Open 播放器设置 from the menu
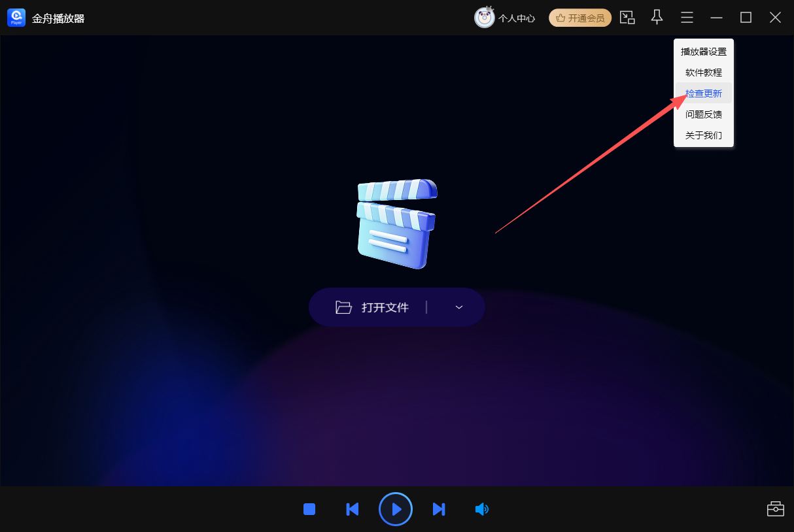This screenshot has height=532, width=794. 703,52
